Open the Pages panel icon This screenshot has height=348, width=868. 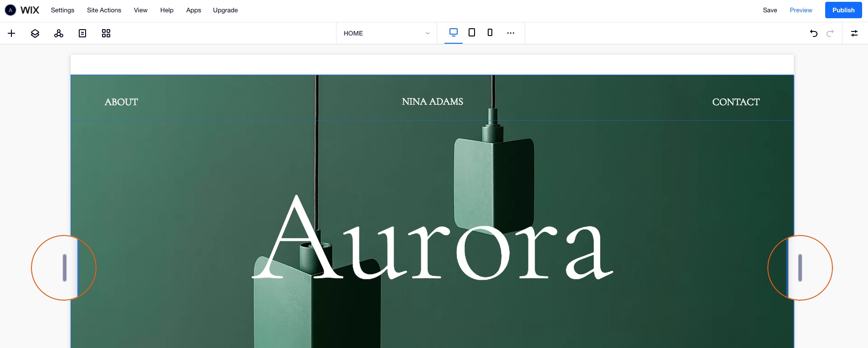pyautogui.click(x=82, y=33)
